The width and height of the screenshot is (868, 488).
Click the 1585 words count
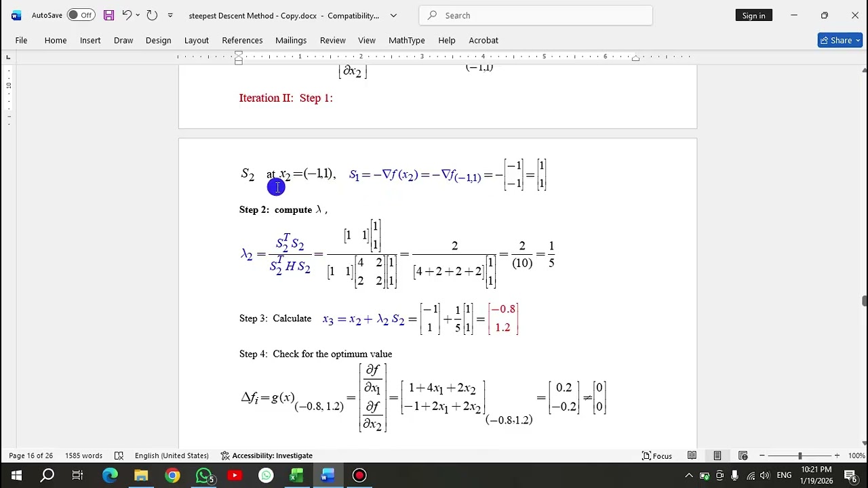[x=83, y=455]
